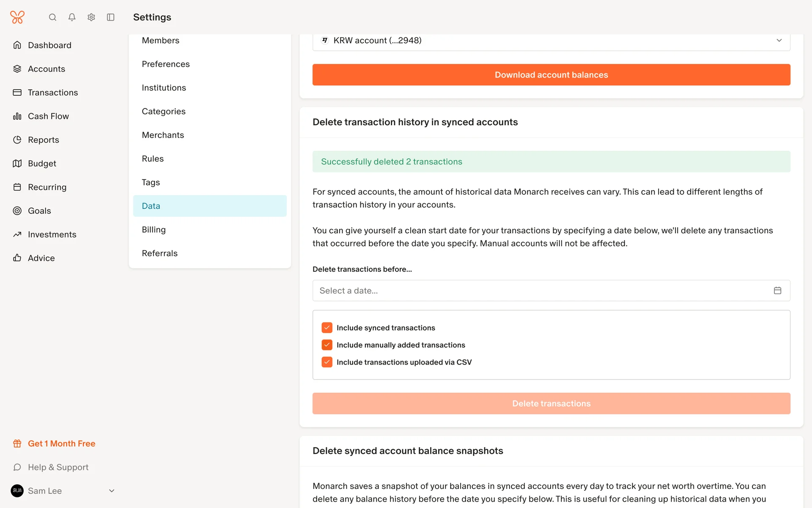Click Download account balances button

point(551,75)
